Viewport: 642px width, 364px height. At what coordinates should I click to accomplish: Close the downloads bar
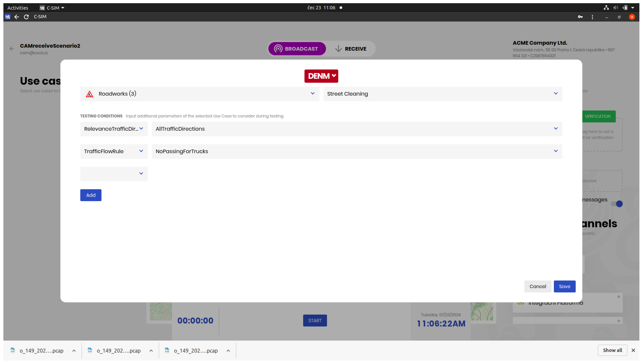point(633,350)
